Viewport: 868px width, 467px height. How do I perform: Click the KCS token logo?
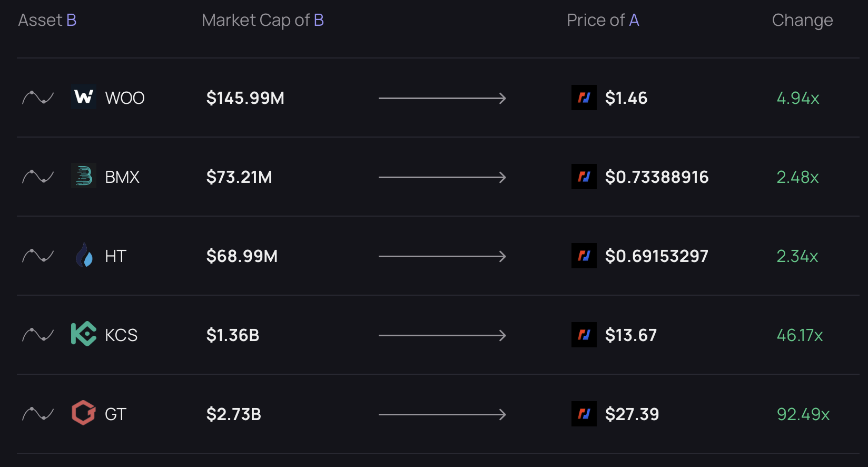pyautogui.click(x=84, y=334)
